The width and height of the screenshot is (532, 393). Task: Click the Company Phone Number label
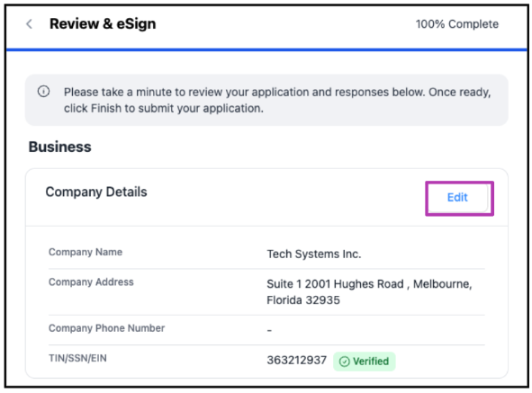pyautogui.click(x=106, y=328)
